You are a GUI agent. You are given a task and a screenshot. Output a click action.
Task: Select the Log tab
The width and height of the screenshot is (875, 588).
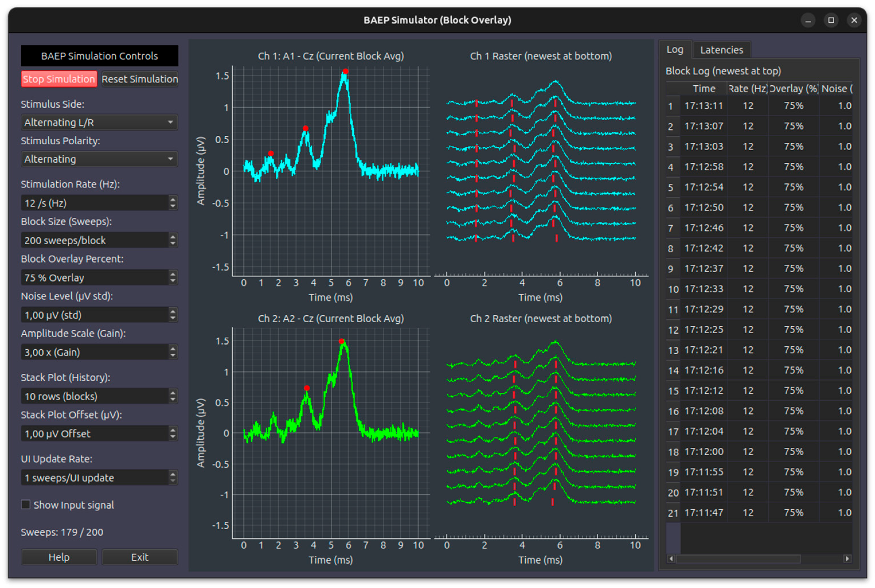pyautogui.click(x=674, y=50)
